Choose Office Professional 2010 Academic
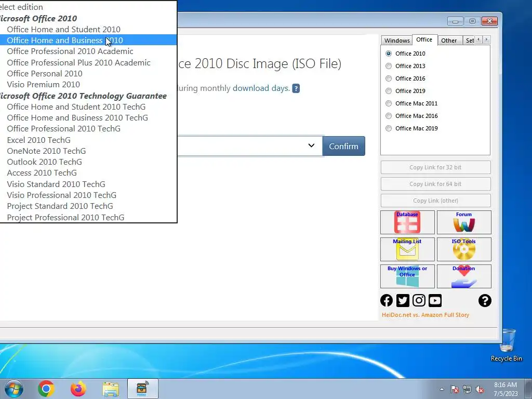Viewport: 532px width, 399px height. (x=88, y=51)
